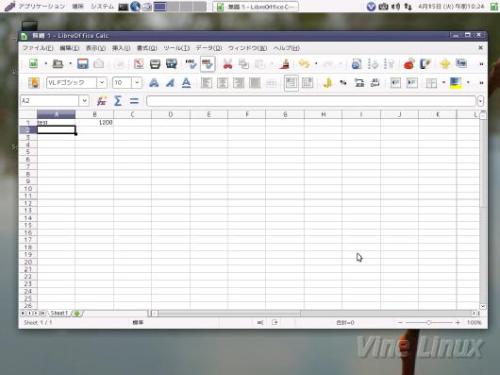
Task: Toggle Bold formatting
Action: [x=154, y=83]
